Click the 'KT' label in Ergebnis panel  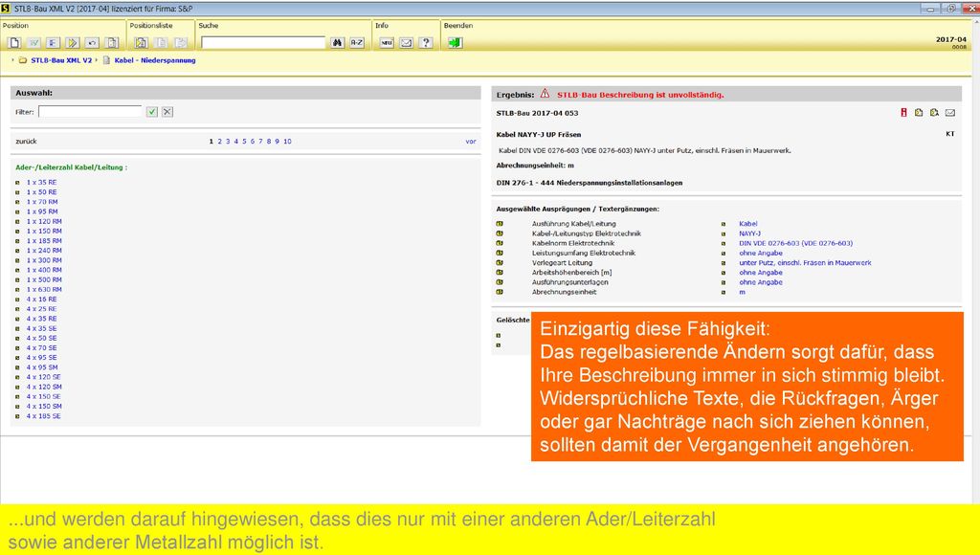tap(950, 134)
